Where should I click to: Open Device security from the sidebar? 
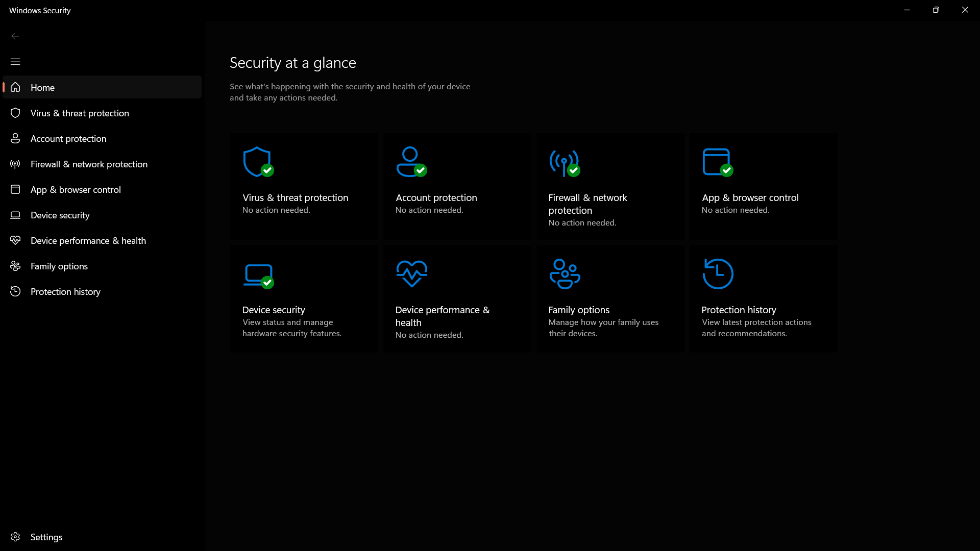click(60, 215)
